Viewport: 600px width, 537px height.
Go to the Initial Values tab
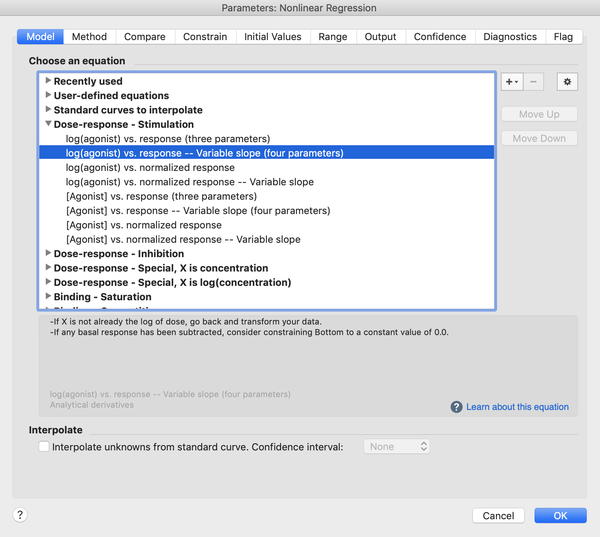(272, 37)
